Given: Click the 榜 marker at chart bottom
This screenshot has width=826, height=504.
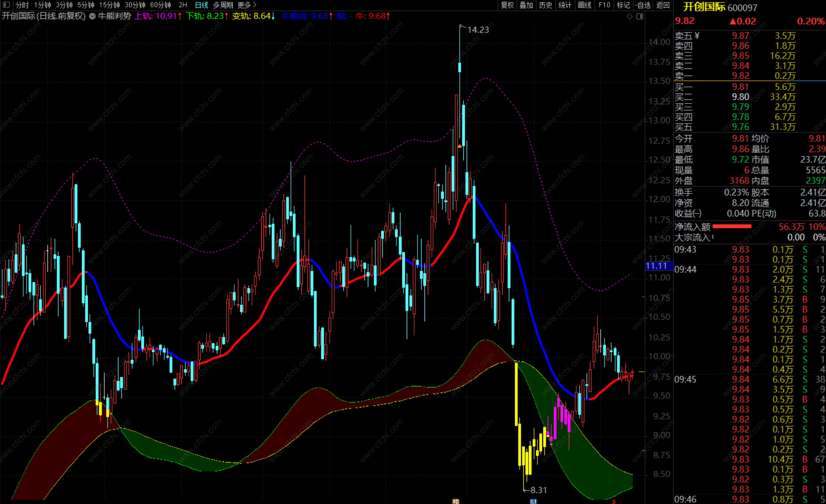Looking at the screenshot, I should 456,501.
